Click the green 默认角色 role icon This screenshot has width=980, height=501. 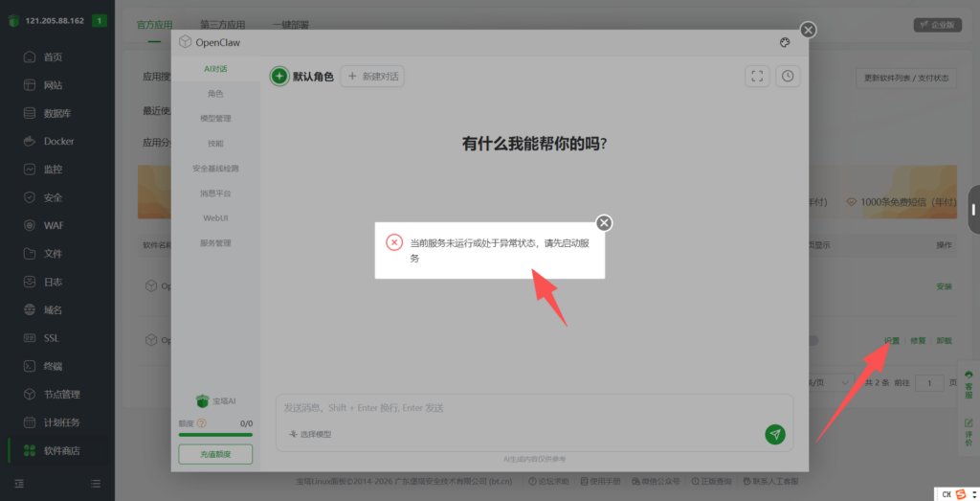279,77
